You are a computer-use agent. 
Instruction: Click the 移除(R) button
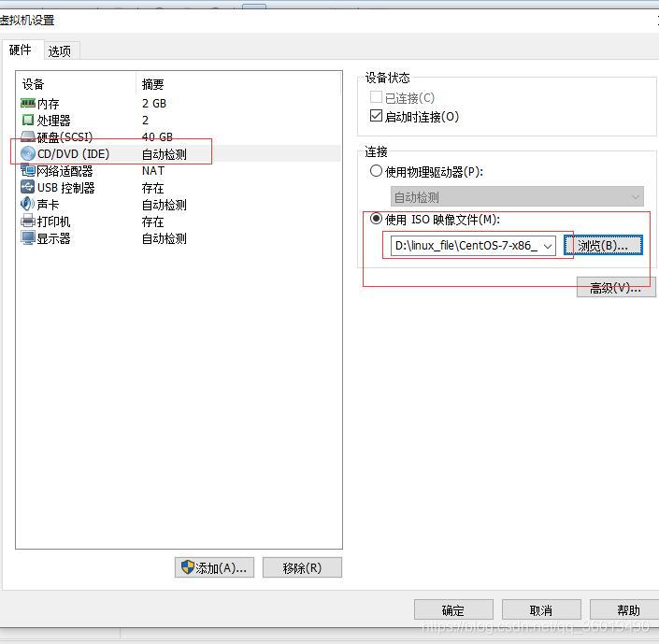tap(302, 567)
